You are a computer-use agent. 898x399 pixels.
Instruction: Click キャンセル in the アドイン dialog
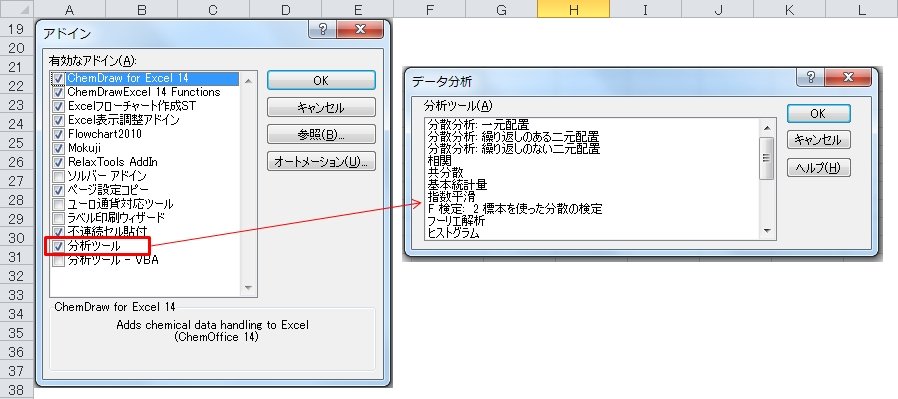coord(321,107)
